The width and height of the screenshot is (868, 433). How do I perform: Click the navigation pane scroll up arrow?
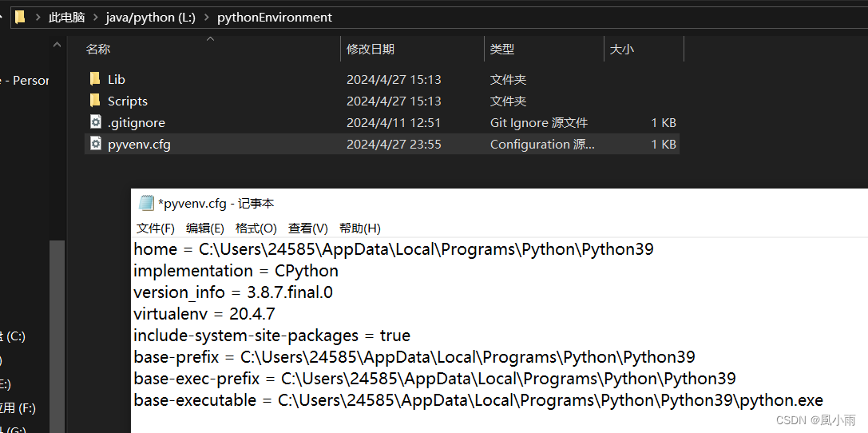point(57,46)
